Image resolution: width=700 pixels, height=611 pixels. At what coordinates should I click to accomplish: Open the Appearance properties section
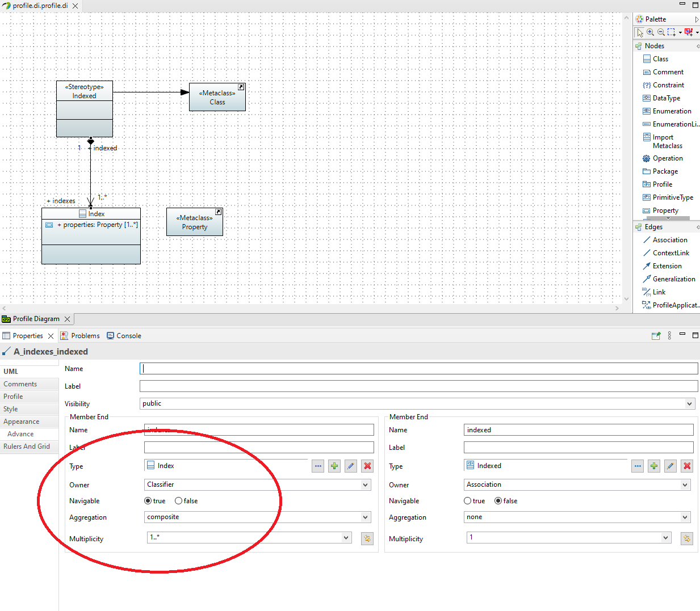coord(22,422)
